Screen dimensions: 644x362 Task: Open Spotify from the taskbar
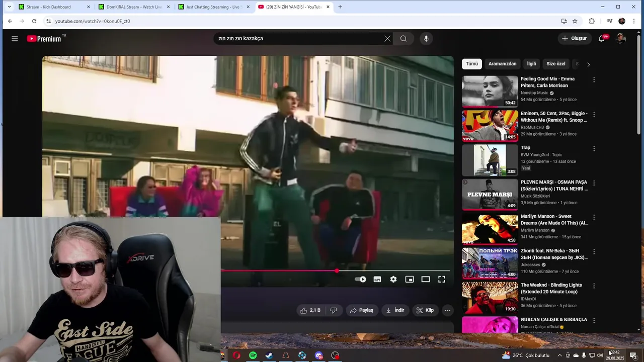coord(253,355)
